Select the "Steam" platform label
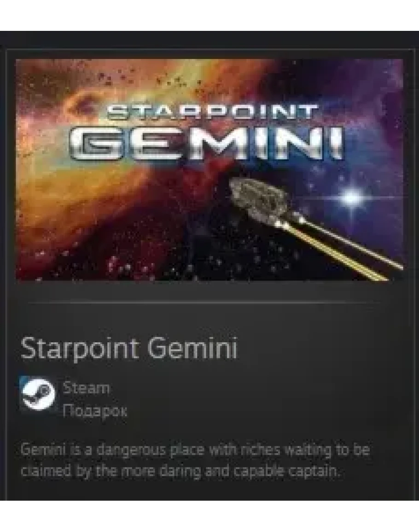 click(x=86, y=388)
